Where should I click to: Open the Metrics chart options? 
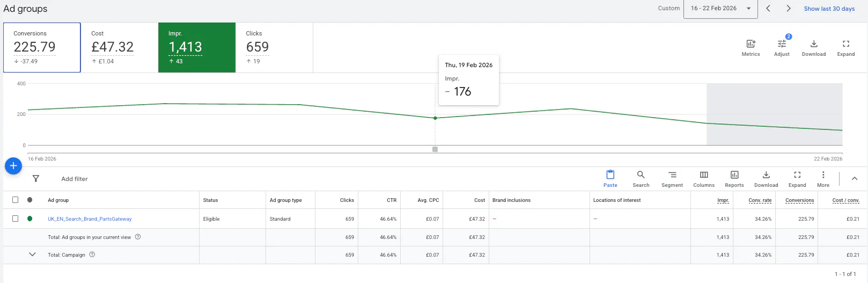pos(751,47)
